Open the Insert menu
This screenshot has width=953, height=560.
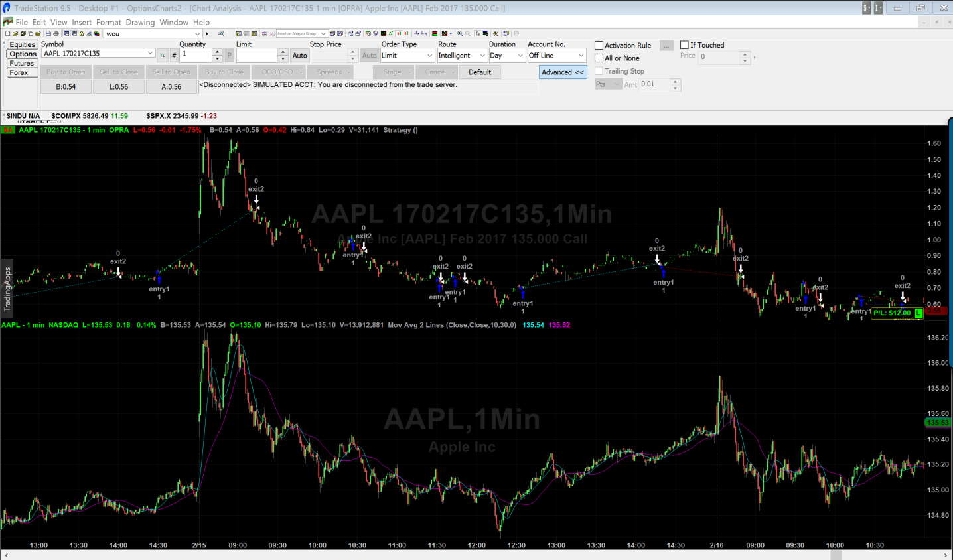(x=82, y=22)
